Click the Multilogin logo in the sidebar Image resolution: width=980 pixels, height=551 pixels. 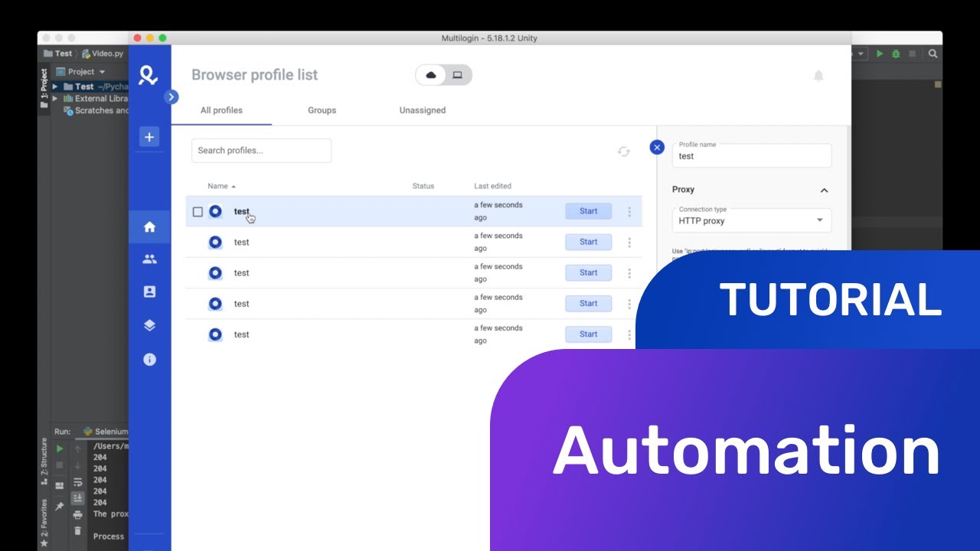(x=149, y=75)
